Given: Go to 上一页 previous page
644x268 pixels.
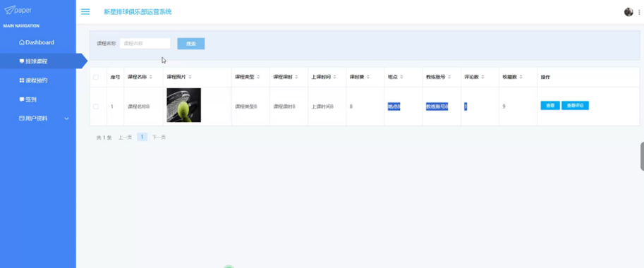Looking at the screenshot, I should click(126, 138).
